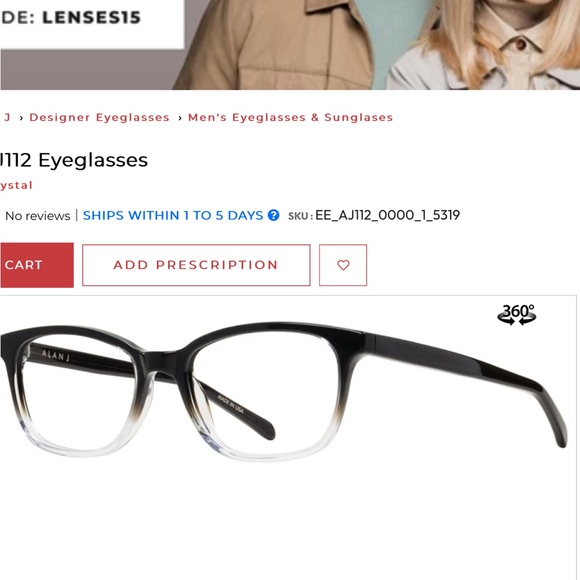Add glasses to wishlist with heart icon
Screen dimensions: 580x580
(x=343, y=265)
